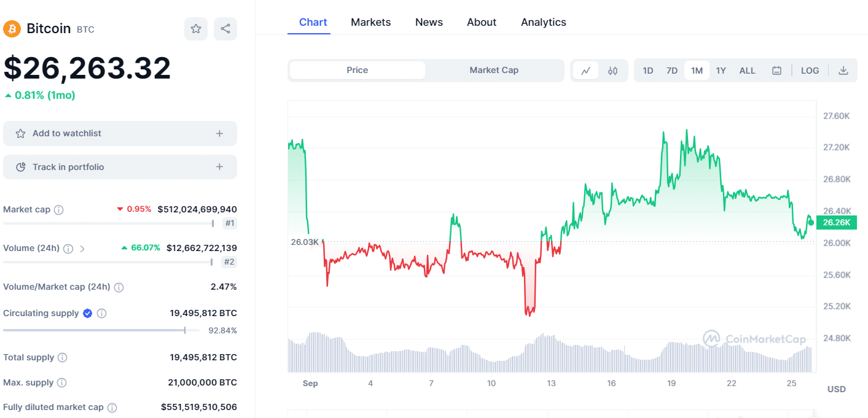868x418 pixels.
Task: Download the chart data
Action: point(843,71)
